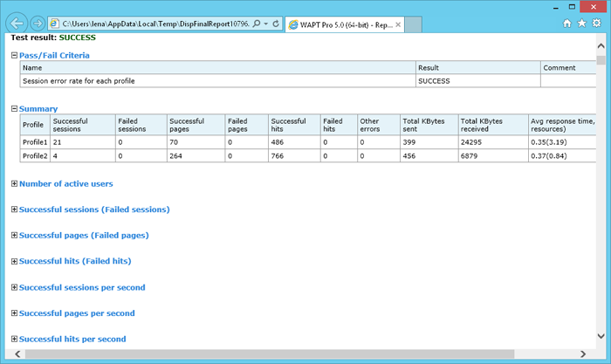Click the Total KBytes sent column header

[429, 125]
